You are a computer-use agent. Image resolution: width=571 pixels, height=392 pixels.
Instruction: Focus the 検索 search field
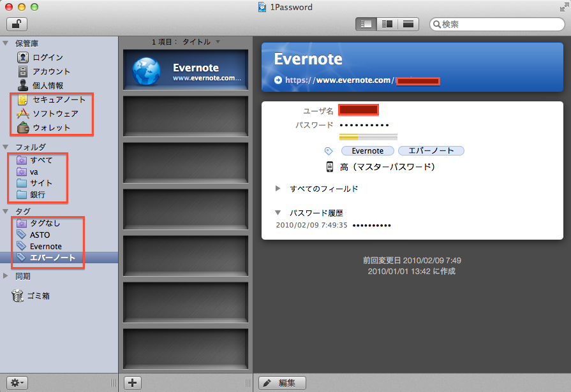[x=497, y=24]
